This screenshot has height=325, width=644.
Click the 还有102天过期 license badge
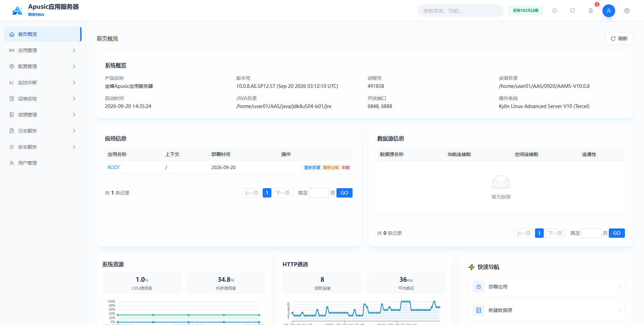point(526,11)
